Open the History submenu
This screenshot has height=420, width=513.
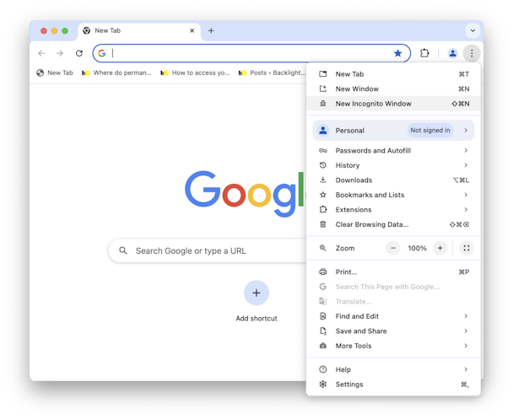393,165
